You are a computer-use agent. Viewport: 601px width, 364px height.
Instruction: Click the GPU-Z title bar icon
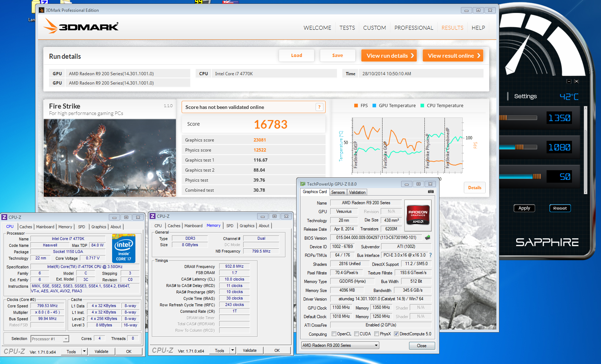tap(303, 184)
